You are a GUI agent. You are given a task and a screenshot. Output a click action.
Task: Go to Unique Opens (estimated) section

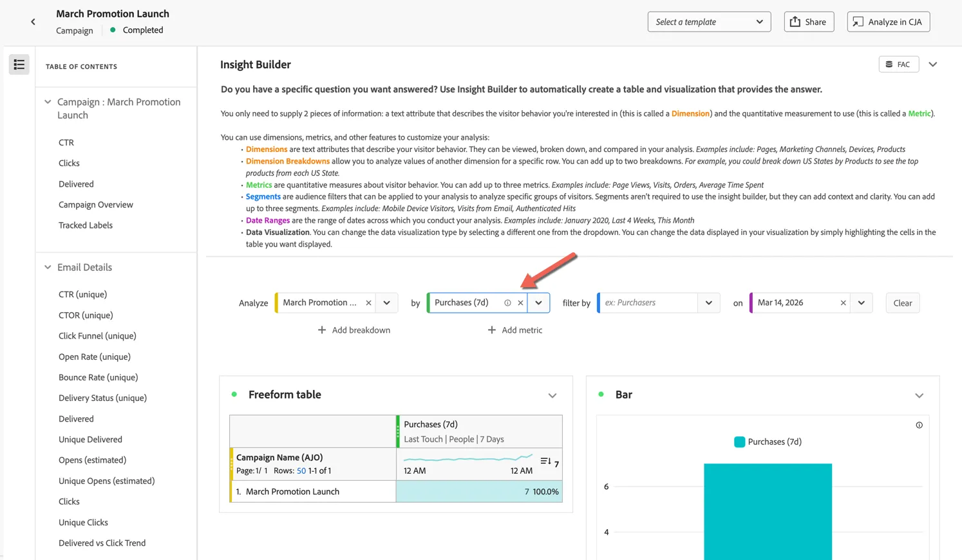point(107,481)
